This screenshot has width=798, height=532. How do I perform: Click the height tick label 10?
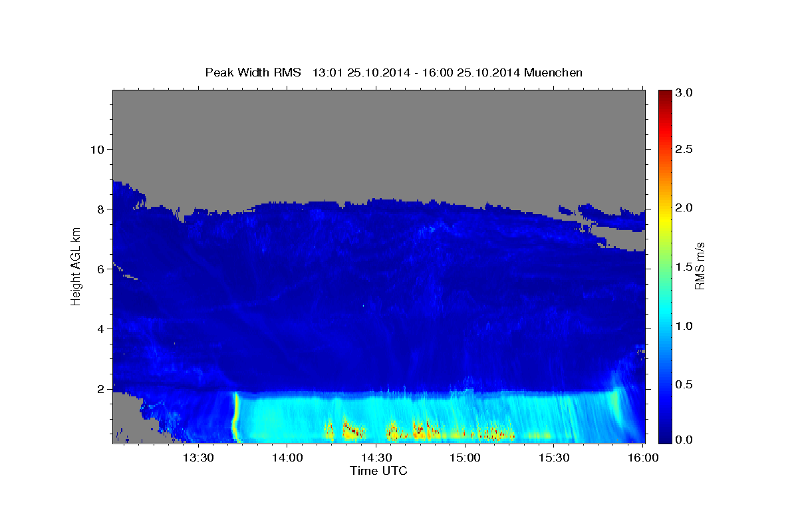point(97,149)
